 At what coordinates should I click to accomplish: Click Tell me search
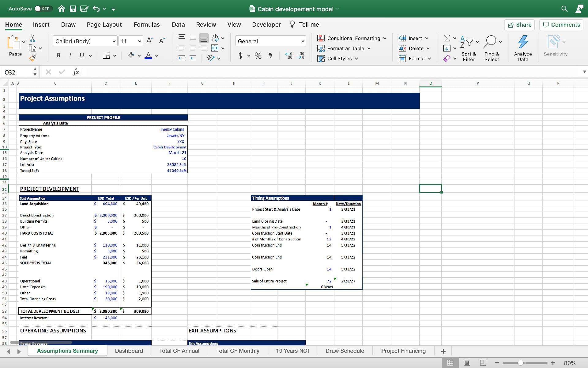(304, 25)
